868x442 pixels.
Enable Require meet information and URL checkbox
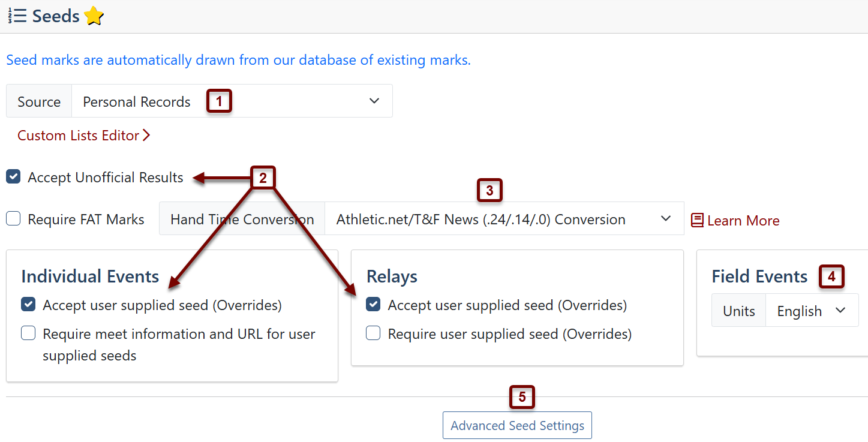[x=28, y=333]
